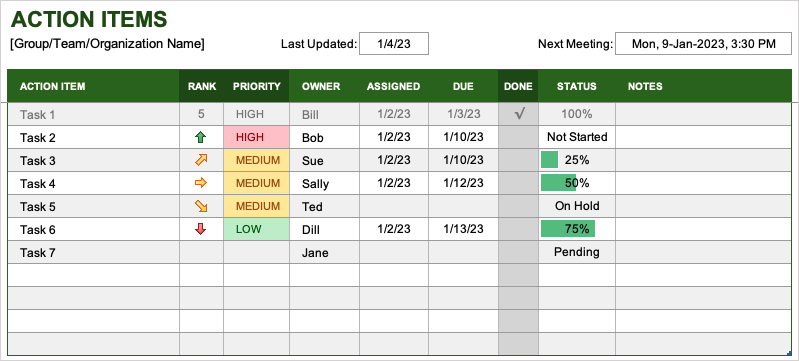799x361 pixels.
Task: Click the green up arrow rank icon for Task 2
Action: 201,137
